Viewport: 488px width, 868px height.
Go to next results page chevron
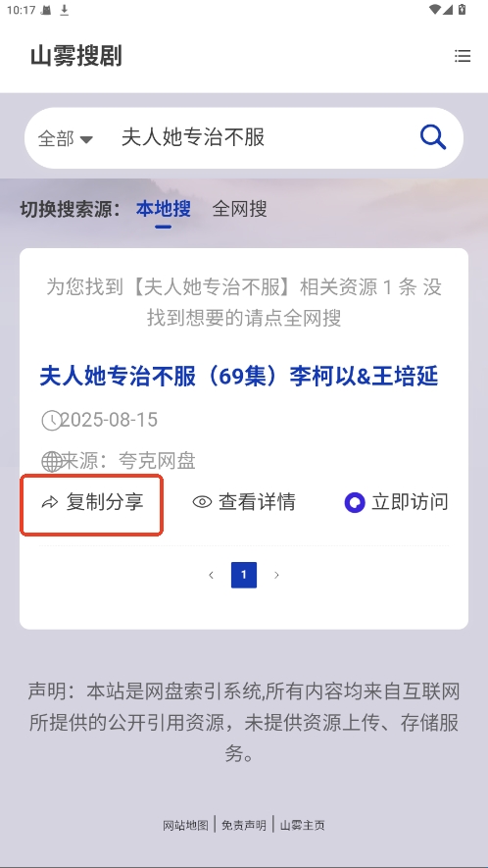pyautogui.click(x=276, y=575)
